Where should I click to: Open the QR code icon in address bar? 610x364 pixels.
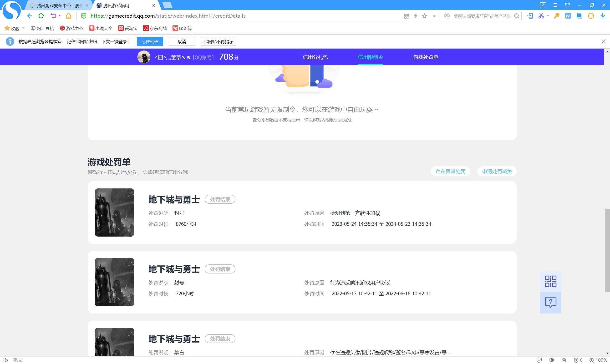[x=407, y=16]
